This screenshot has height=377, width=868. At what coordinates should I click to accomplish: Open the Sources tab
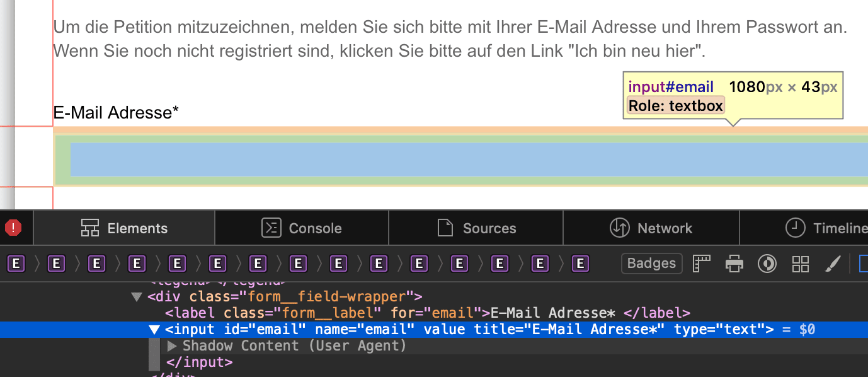476,228
